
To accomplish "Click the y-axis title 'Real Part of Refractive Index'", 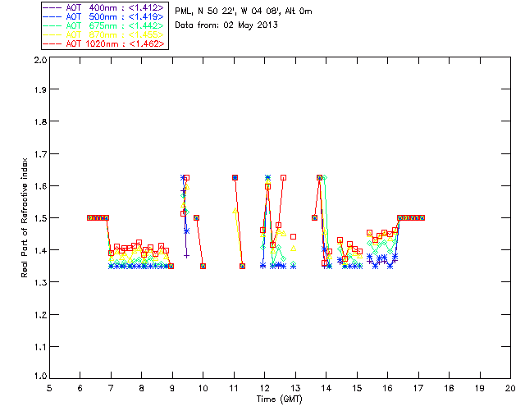I will point(25,217).
